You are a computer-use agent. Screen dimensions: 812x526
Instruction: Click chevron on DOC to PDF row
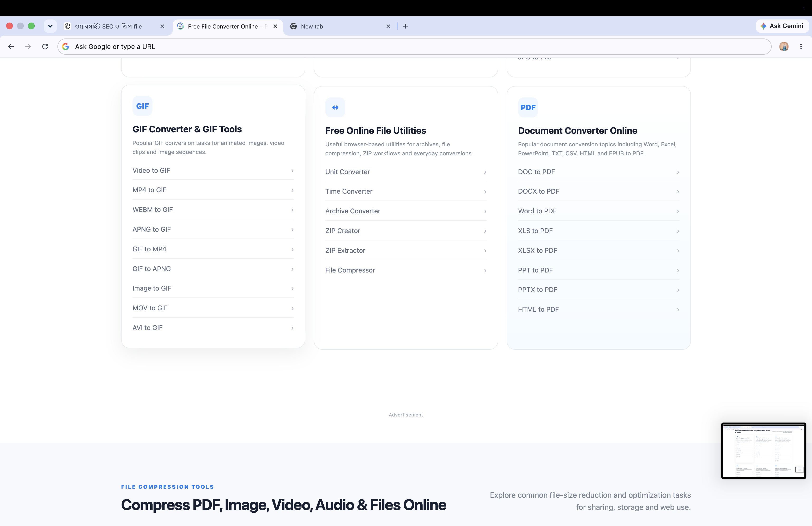click(x=678, y=172)
